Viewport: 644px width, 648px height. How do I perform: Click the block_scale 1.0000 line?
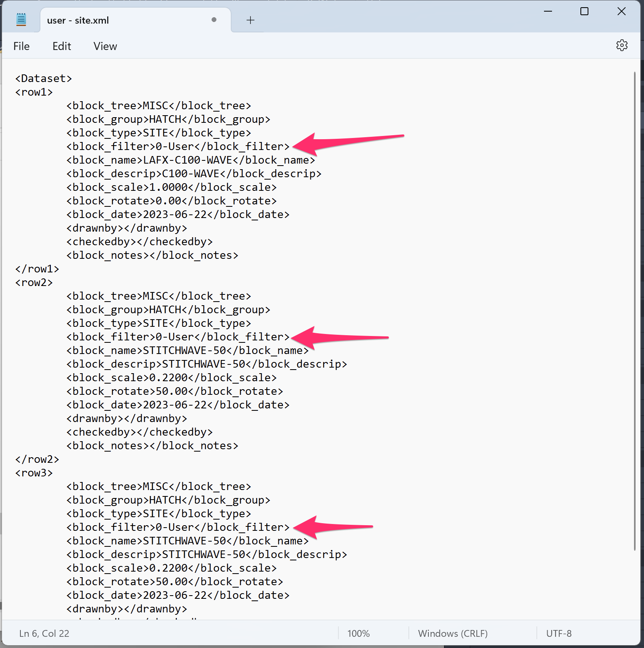[x=172, y=187]
